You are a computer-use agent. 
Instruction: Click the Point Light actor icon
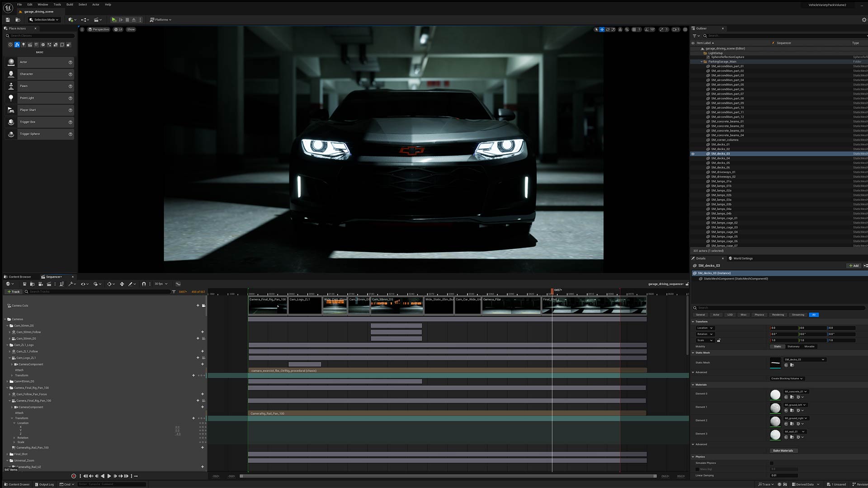point(11,98)
